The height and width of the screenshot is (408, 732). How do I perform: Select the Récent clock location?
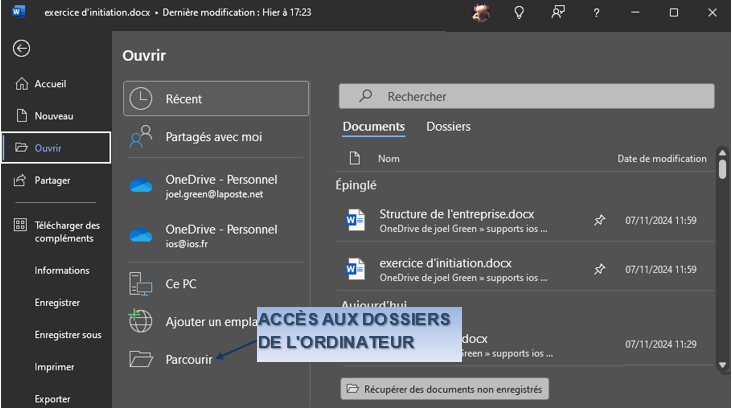(216, 98)
